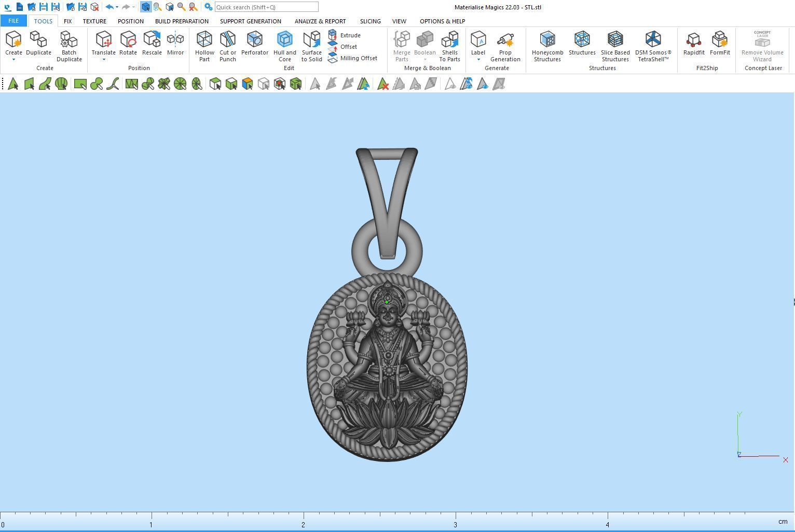Click the zoom magnifier icon
Viewport: 795px width, 532px height.
tap(181, 7)
